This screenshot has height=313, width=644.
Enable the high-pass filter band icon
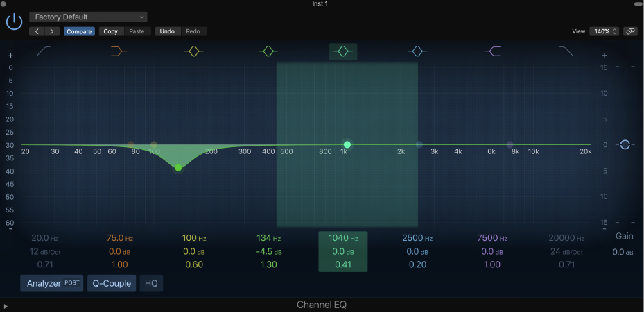44,51
